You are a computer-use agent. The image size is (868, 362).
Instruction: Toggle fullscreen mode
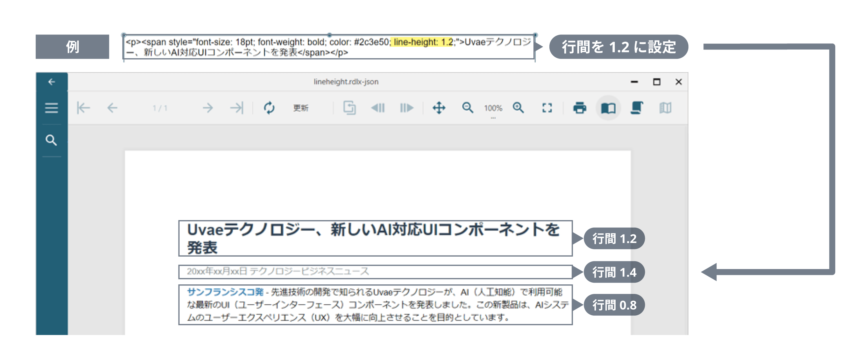pos(547,108)
